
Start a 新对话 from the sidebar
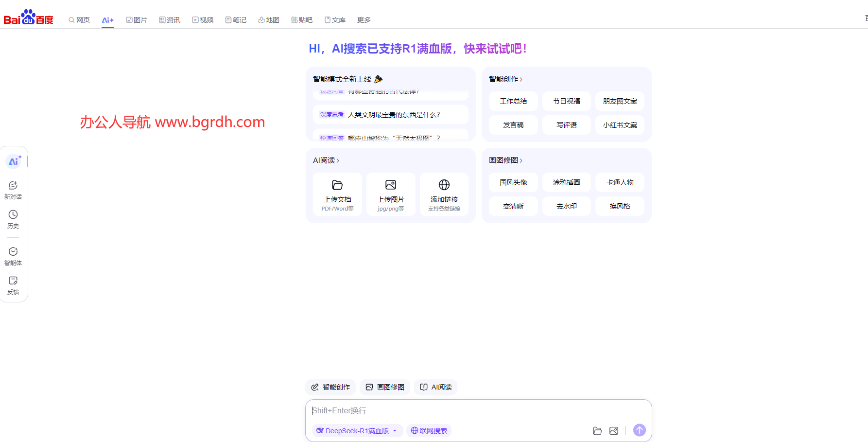tap(13, 189)
